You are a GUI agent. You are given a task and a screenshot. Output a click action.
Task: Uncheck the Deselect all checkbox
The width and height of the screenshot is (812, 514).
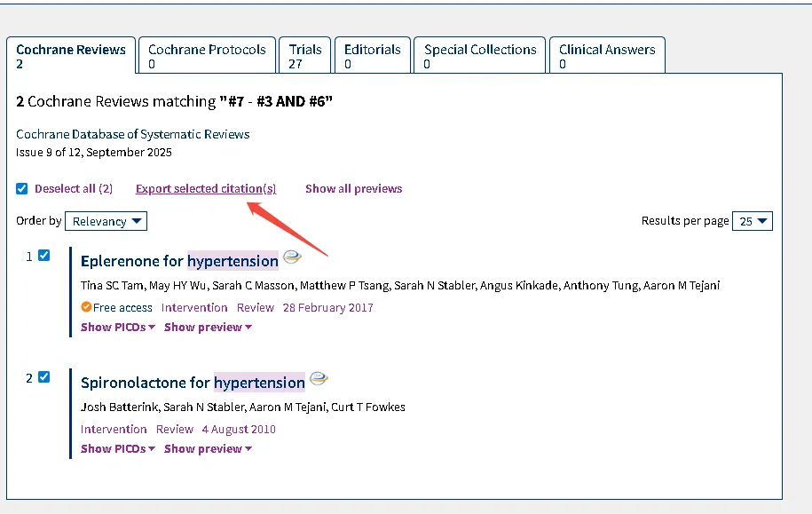point(22,188)
